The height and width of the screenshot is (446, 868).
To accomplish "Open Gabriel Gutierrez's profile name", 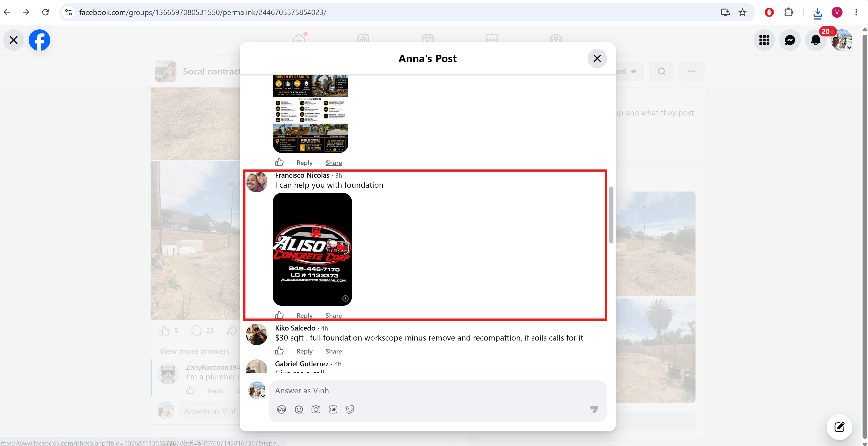I will coord(302,364).
